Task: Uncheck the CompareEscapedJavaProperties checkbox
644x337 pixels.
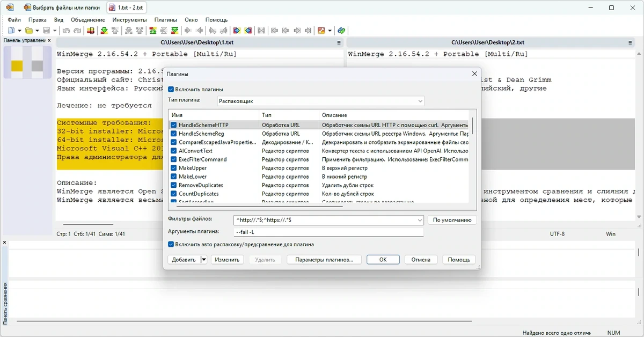Action: pyautogui.click(x=174, y=142)
